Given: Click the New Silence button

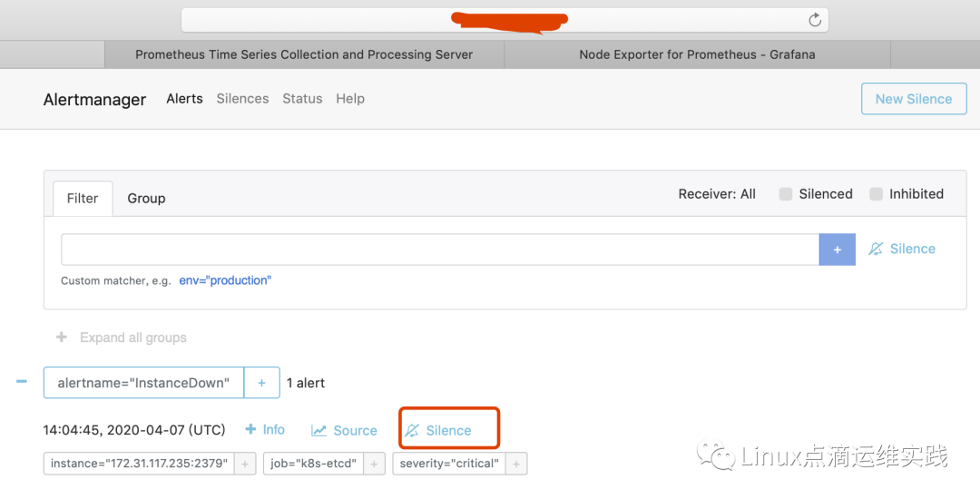Looking at the screenshot, I should [913, 99].
